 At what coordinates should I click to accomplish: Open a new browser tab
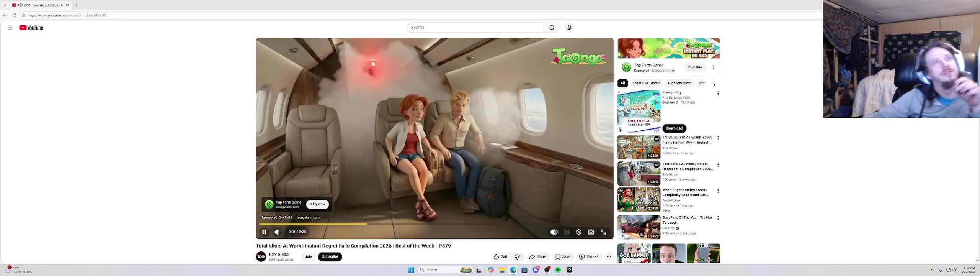pyautogui.click(x=77, y=5)
